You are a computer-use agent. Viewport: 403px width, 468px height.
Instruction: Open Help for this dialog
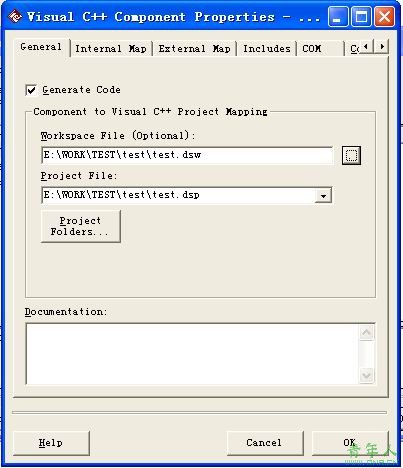[51, 443]
